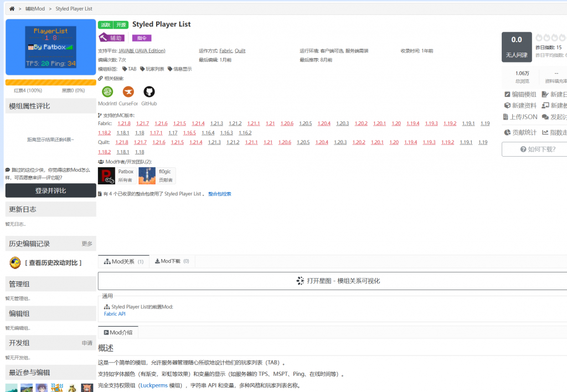Select the Mod介绍 tab
This screenshot has width=567, height=392.
coord(118,332)
